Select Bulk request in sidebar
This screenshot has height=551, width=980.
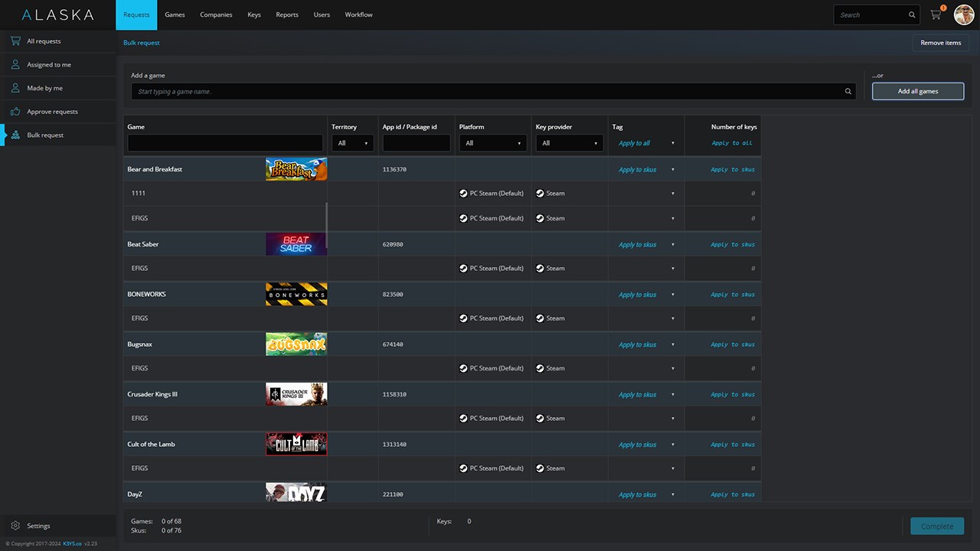[x=58, y=135]
